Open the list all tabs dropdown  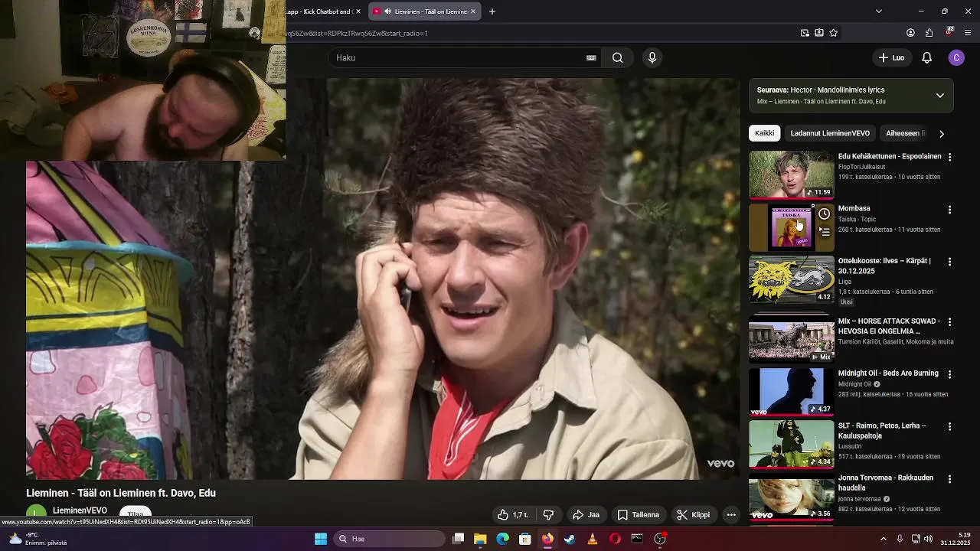pos(878,11)
